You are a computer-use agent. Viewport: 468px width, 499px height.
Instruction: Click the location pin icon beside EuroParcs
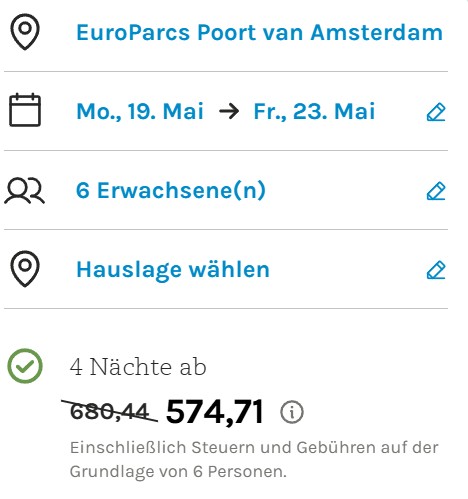click(x=25, y=32)
